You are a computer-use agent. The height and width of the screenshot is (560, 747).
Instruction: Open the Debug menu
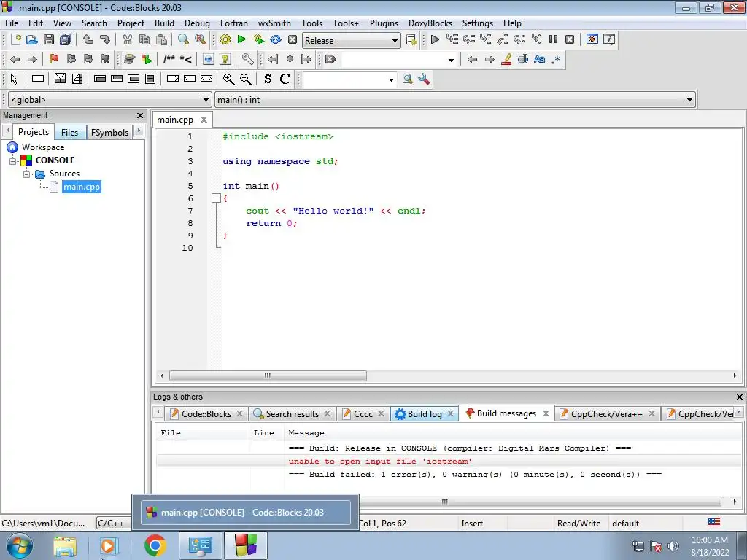(197, 23)
